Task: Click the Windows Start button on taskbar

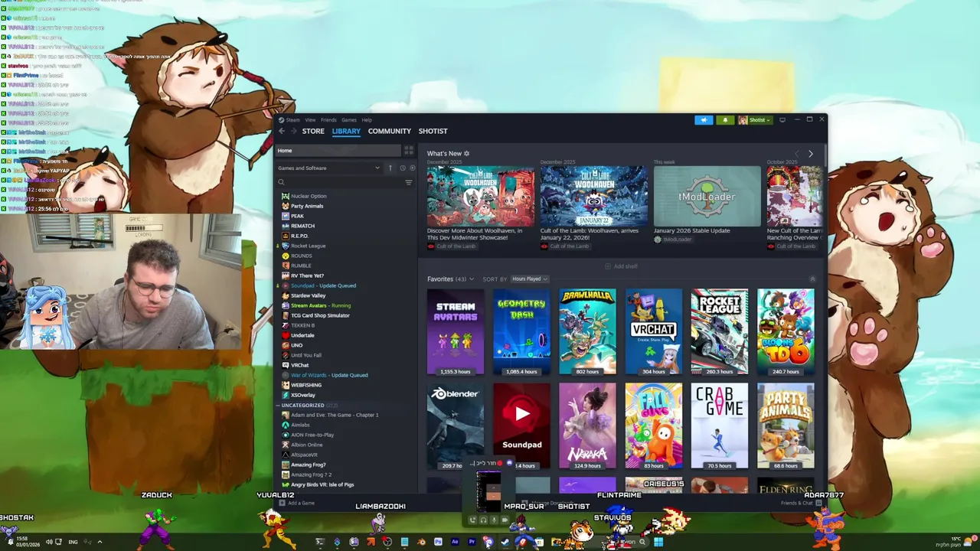Action: click(658, 543)
